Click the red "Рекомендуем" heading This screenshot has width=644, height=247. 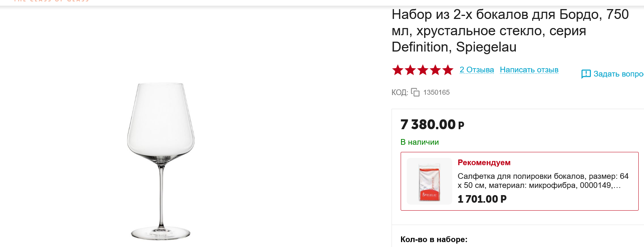pyautogui.click(x=484, y=163)
